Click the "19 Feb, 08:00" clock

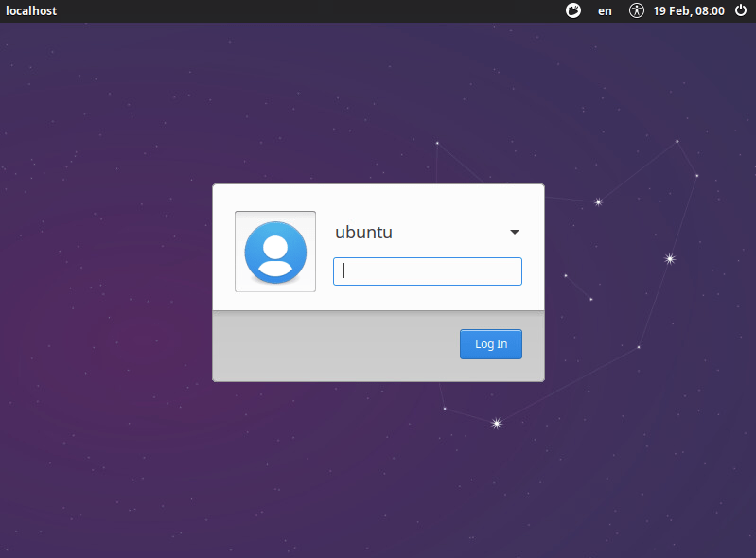pyautogui.click(x=689, y=11)
